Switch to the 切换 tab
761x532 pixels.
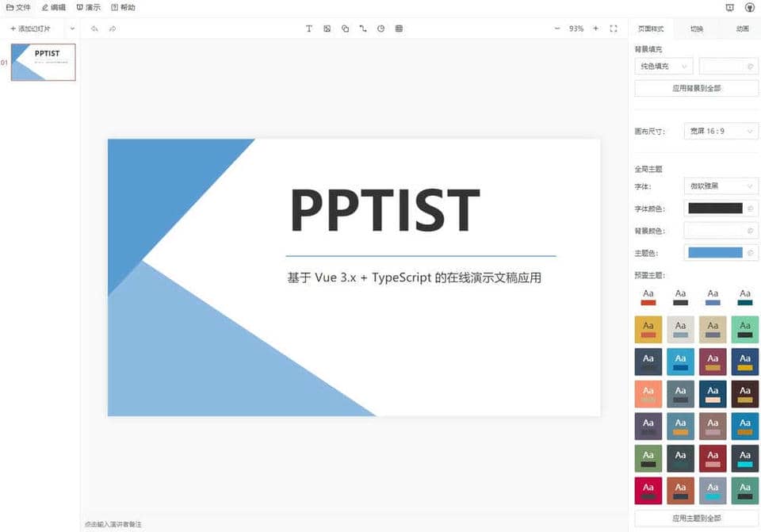click(x=696, y=29)
